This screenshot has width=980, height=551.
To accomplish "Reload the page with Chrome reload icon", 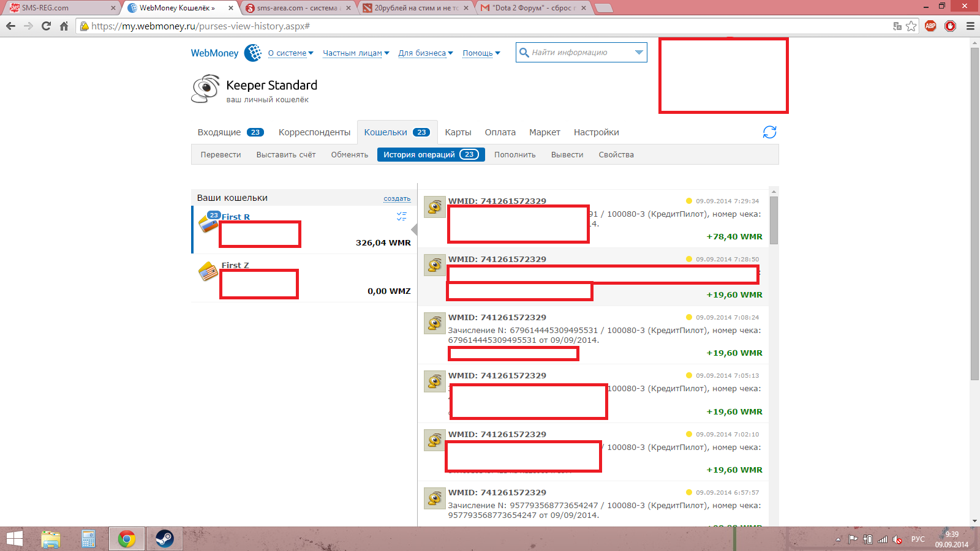I will 46,26.
